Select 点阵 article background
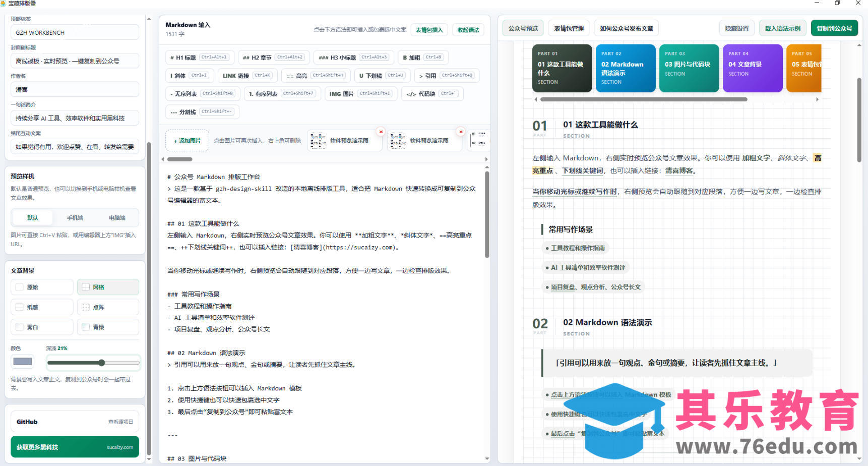Image resolution: width=868 pixels, height=466 pixels. pyautogui.click(x=108, y=307)
